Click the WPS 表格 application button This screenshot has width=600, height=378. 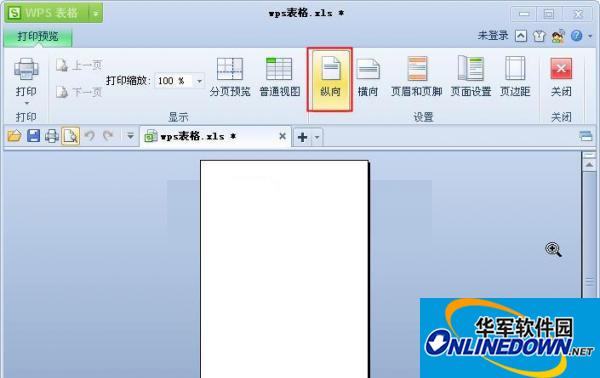tap(46, 13)
